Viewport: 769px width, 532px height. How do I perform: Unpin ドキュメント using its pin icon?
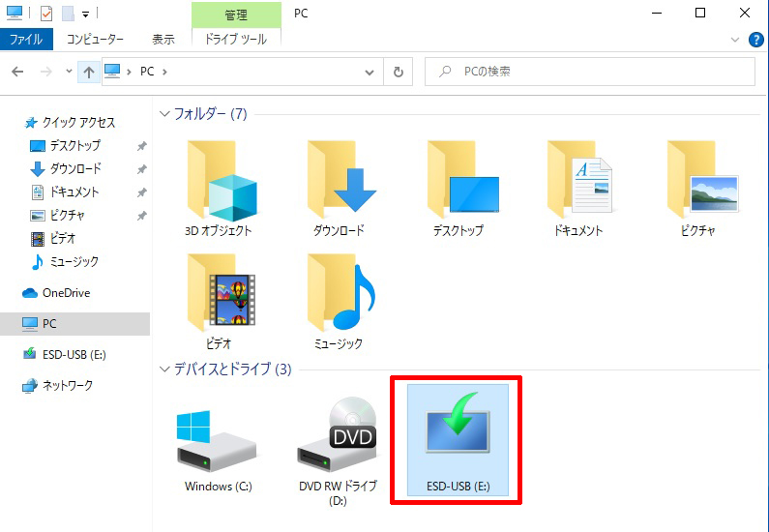point(142,192)
